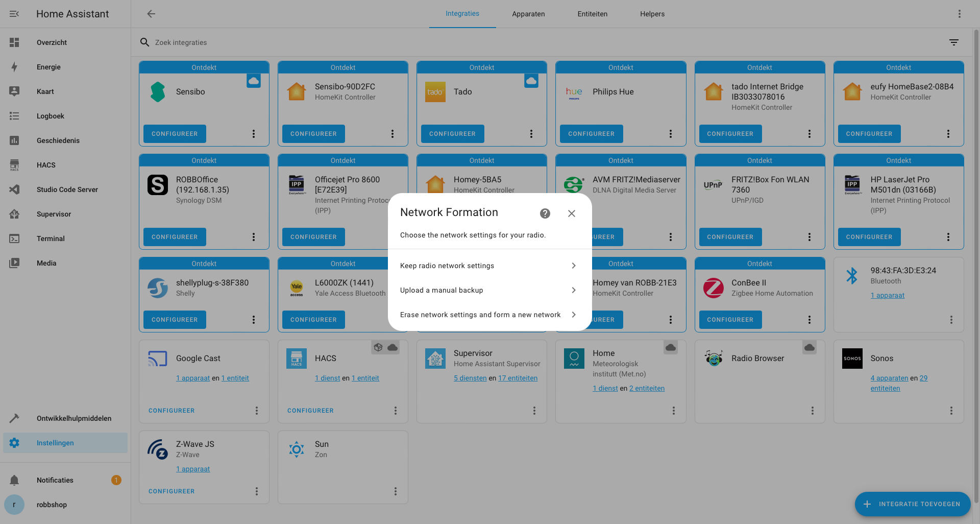
Task: Click the Terminal sidebar icon
Action: click(x=14, y=239)
